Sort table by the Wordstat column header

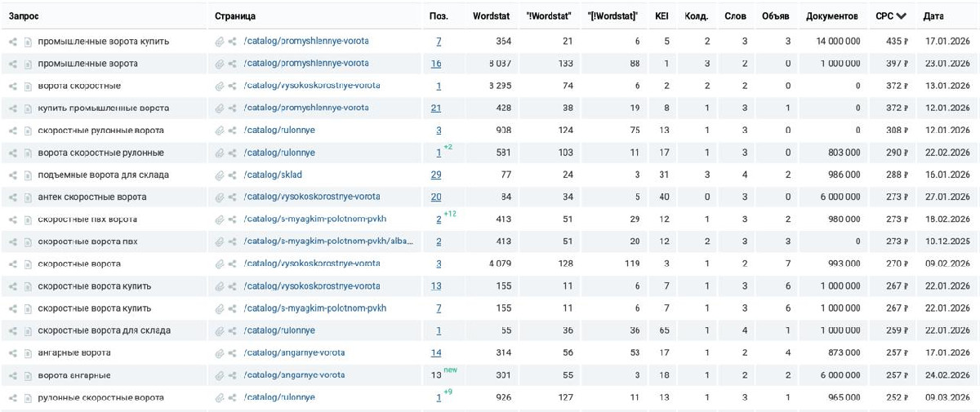pyautogui.click(x=491, y=16)
